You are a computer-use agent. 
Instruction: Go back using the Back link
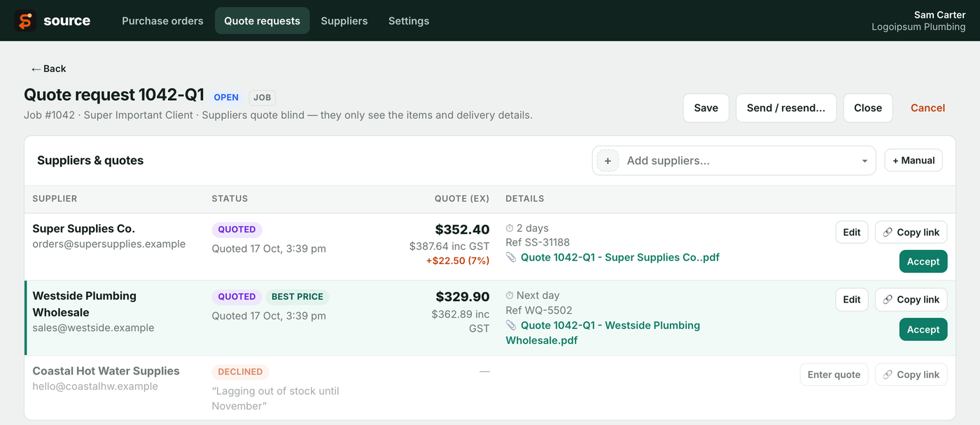coord(48,69)
